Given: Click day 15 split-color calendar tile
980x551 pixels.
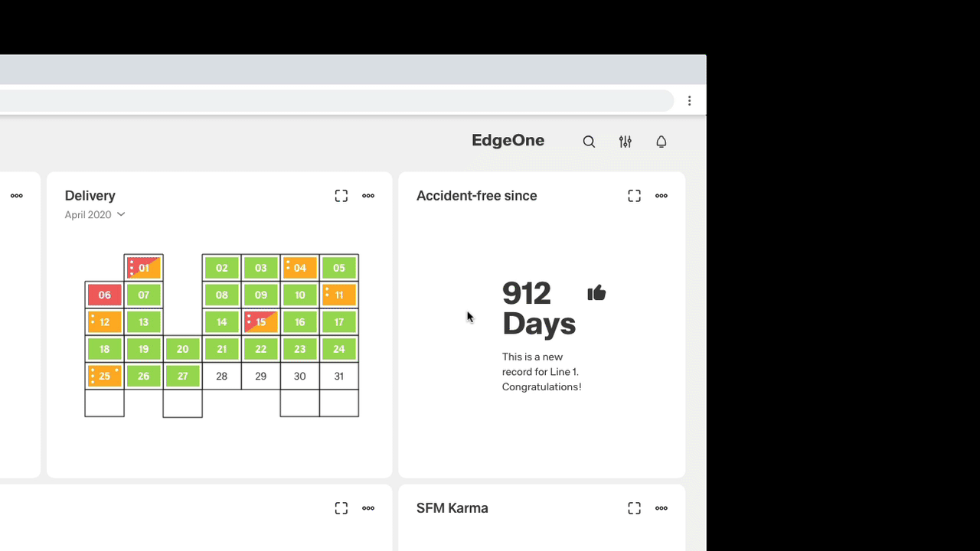Looking at the screenshot, I should (x=261, y=322).
